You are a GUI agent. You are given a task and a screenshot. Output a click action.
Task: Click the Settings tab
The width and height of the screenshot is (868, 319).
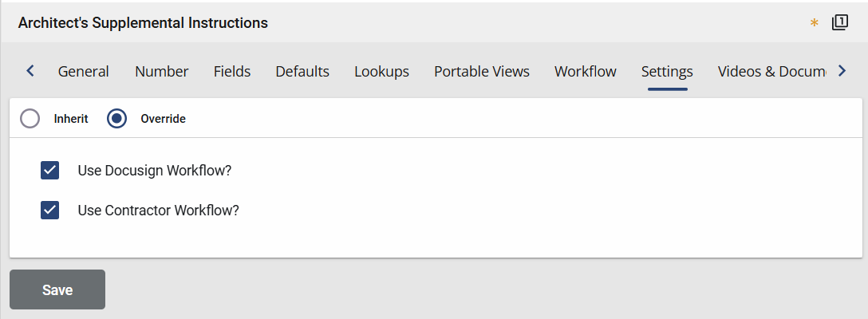[667, 72]
